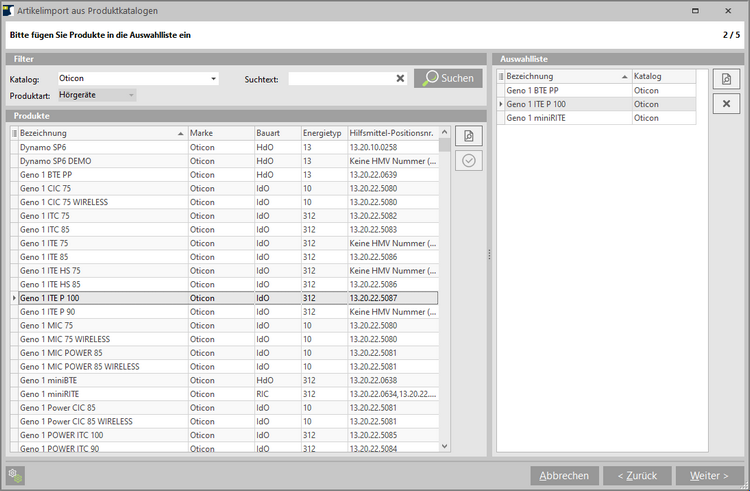Select Geno 1 Power CIC 85 WIRELESS row
750x491 pixels.
pos(224,422)
